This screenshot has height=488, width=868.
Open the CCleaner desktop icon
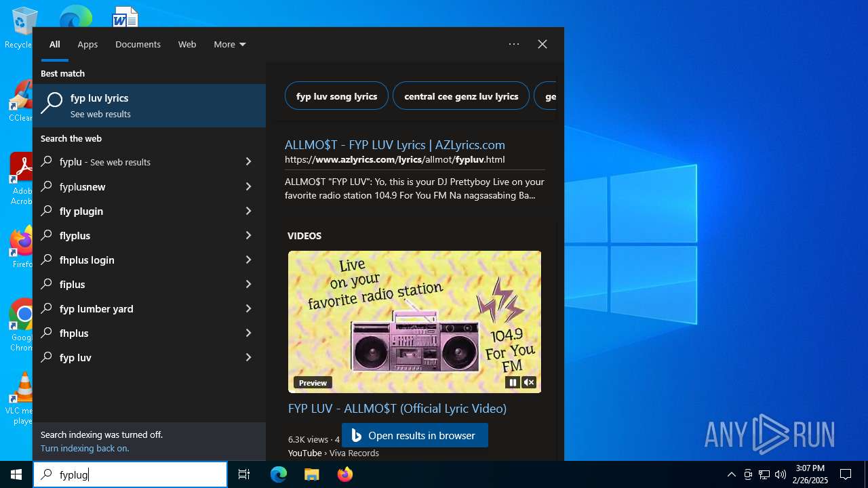[20, 102]
